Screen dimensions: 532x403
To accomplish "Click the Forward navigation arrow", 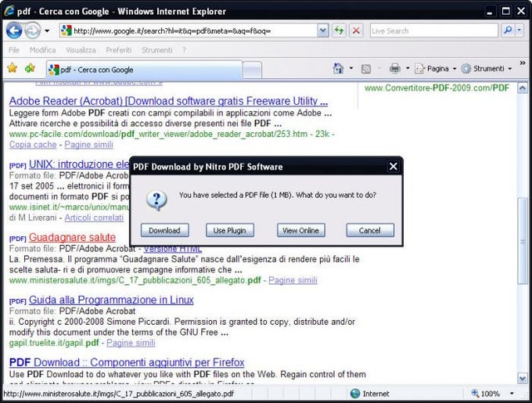I will tap(33, 31).
